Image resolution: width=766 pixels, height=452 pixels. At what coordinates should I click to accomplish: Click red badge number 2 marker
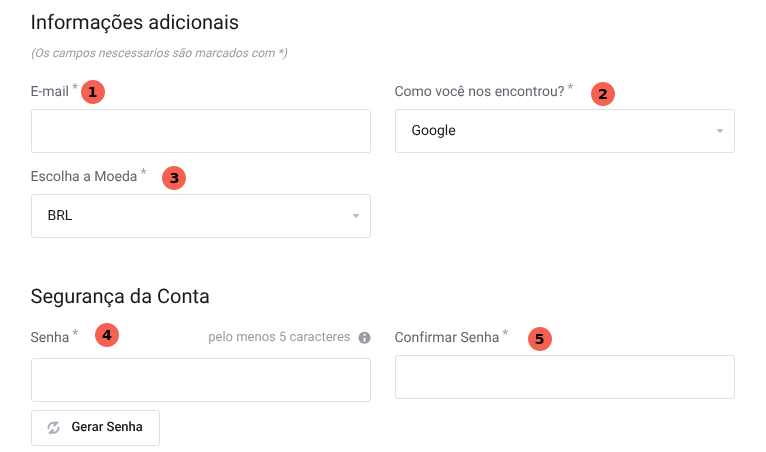click(602, 94)
